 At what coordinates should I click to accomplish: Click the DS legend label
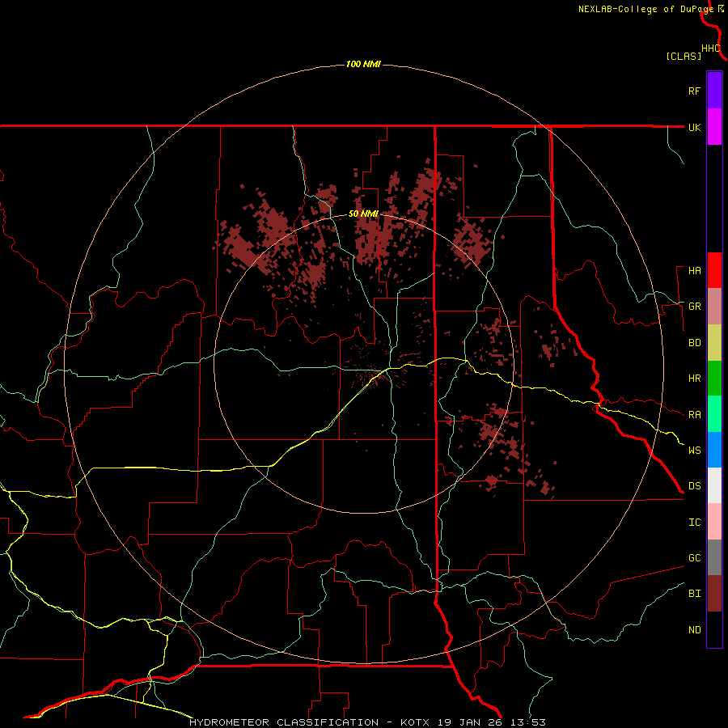(694, 486)
